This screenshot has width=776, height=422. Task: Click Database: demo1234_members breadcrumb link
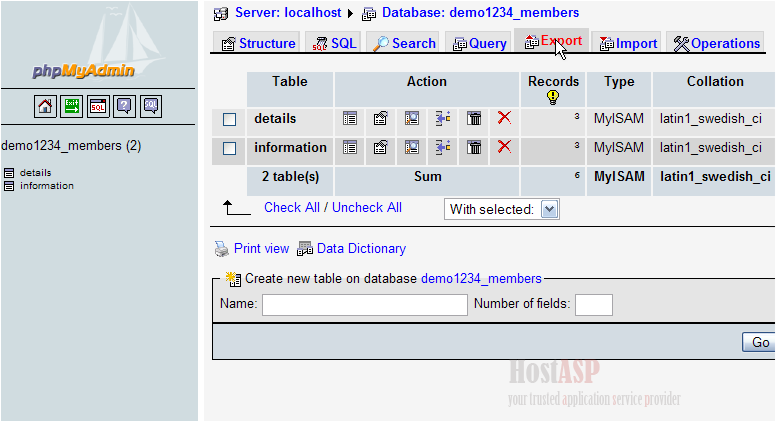[x=480, y=13]
